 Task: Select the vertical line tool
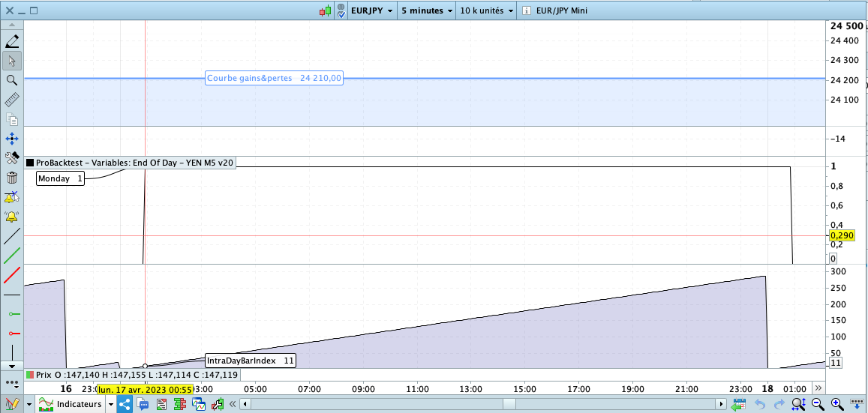pyautogui.click(x=12, y=352)
